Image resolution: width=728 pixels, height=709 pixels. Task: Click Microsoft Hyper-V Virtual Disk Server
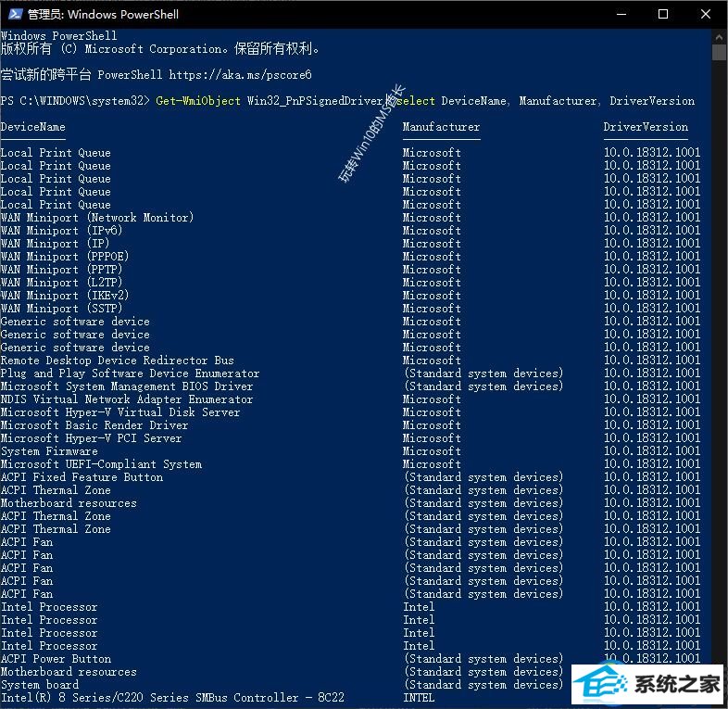click(x=120, y=412)
